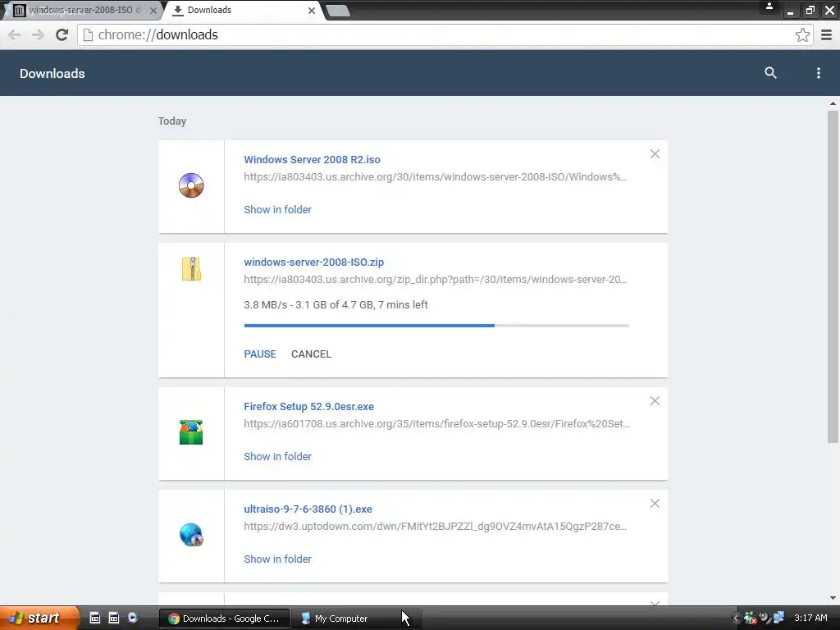Open a new tab with the new tab button
840x630 pixels.
tap(338, 11)
